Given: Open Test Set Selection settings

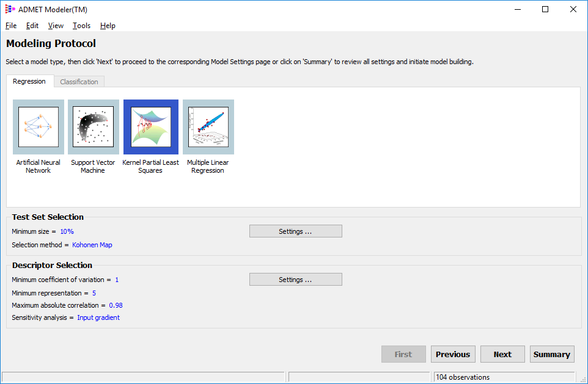Looking at the screenshot, I should 295,231.
